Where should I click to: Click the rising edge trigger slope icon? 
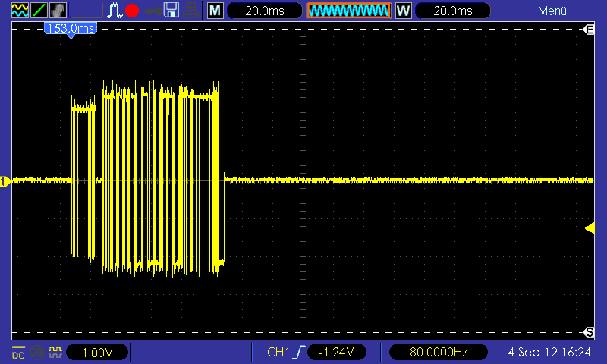[x=299, y=352]
